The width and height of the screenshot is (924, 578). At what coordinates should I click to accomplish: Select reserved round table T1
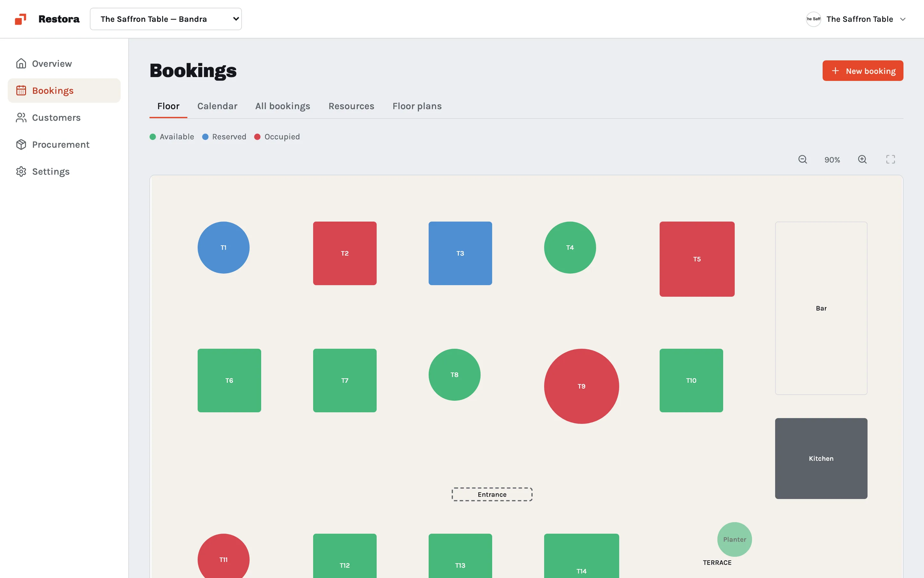point(223,248)
